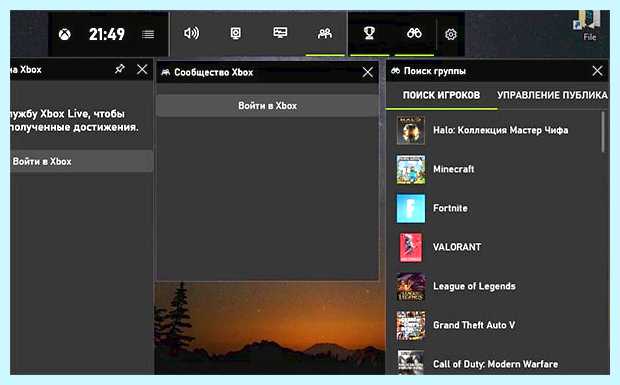Viewport: 620px width, 385px height.
Task: Close the Xbox achievements panel
Action: pyautogui.click(x=142, y=70)
